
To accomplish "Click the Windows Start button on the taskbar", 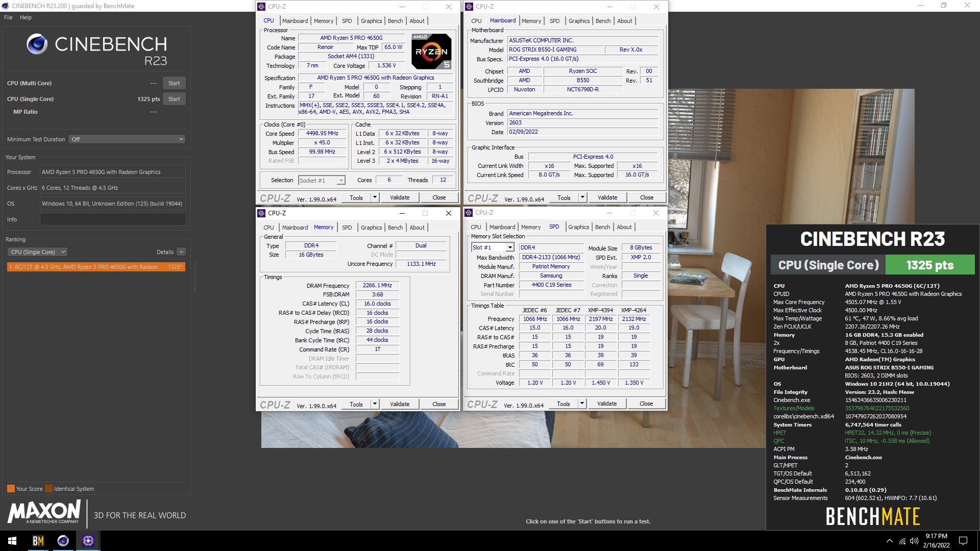I will [x=12, y=541].
